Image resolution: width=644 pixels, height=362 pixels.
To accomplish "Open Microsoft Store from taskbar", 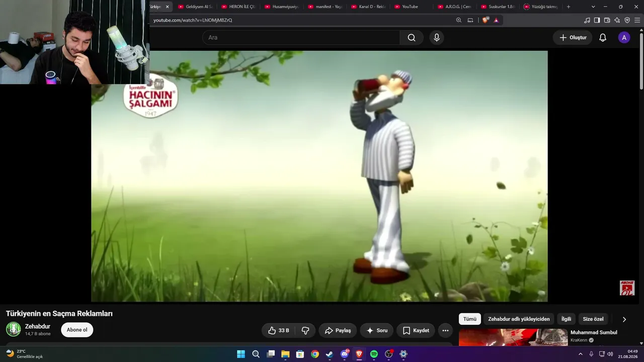I will pyautogui.click(x=300, y=354).
